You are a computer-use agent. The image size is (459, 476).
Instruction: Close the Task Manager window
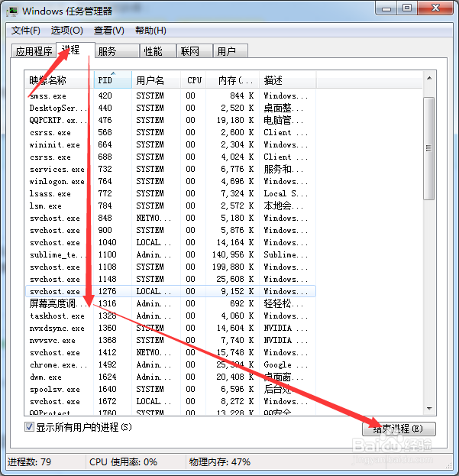(435, 8)
